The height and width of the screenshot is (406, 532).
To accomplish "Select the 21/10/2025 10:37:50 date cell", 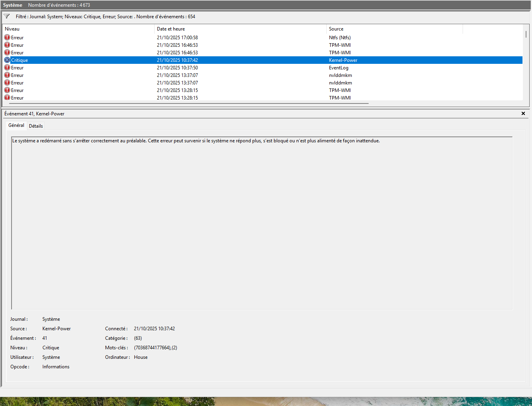I will (177, 68).
